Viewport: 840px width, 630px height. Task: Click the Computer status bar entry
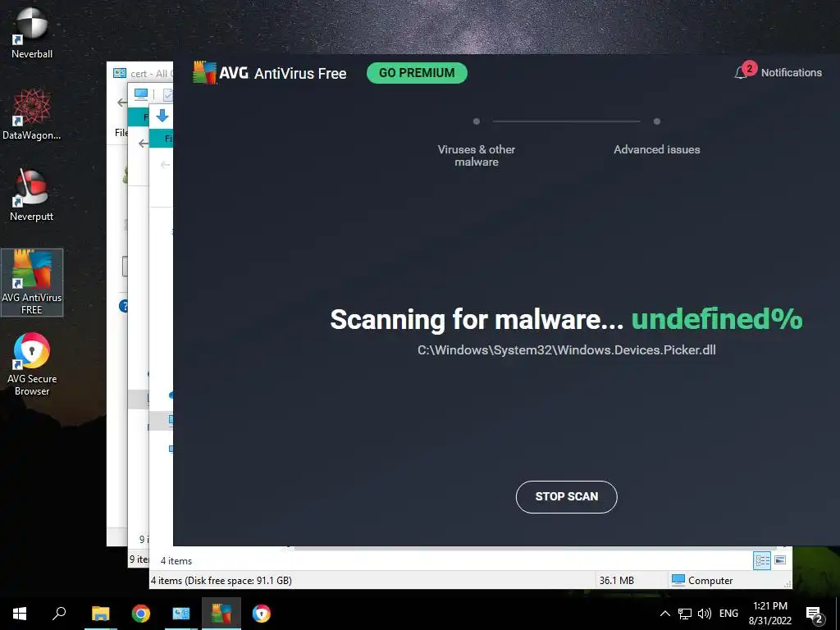[702, 580]
